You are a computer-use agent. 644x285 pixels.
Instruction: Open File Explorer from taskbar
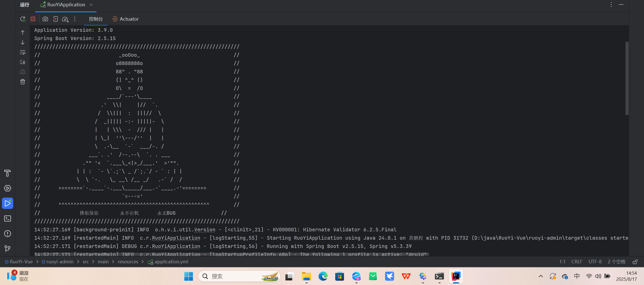pyautogui.click(x=306, y=276)
